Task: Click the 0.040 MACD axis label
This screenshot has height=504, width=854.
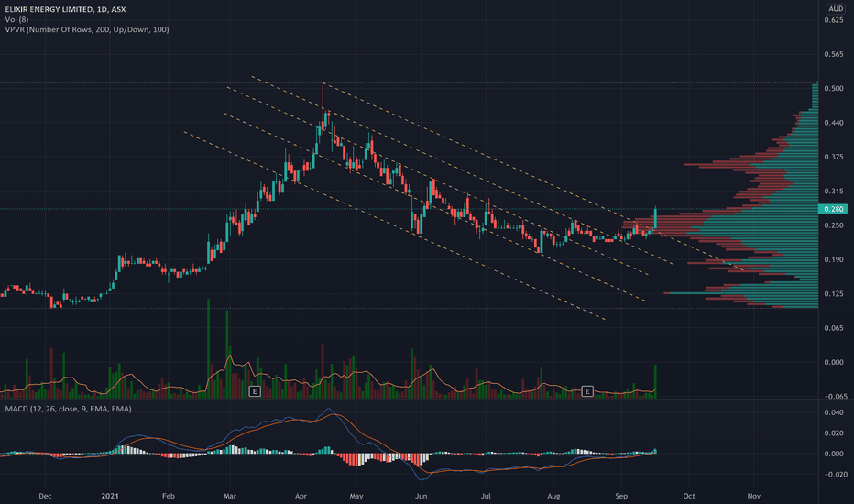Action: point(834,412)
